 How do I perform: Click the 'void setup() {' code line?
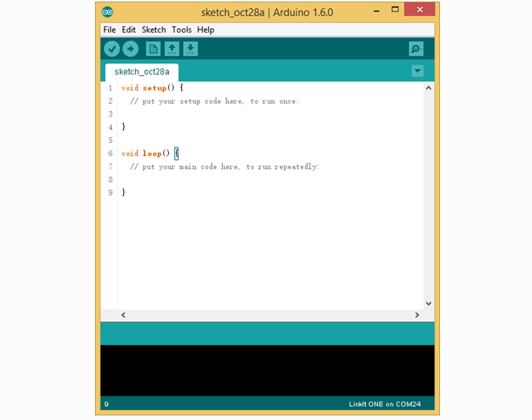coord(152,88)
